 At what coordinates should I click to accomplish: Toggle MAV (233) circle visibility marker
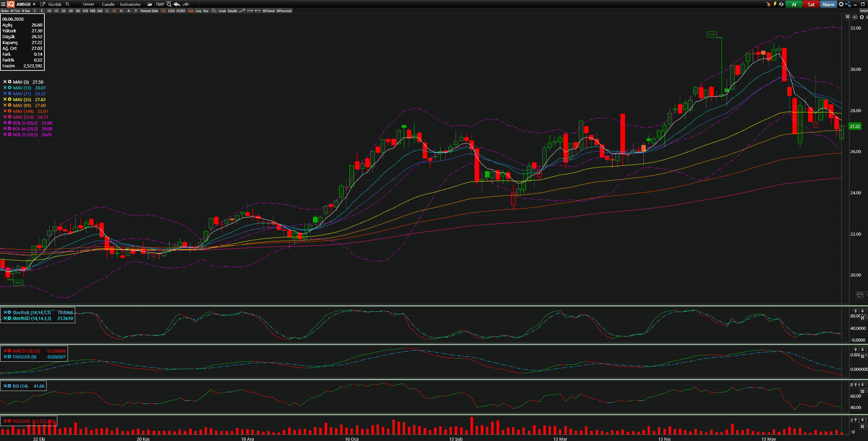[x=10, y=117]
